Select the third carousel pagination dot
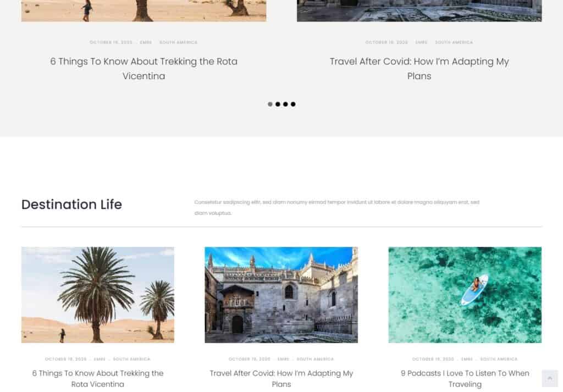 (x=285, y=104)
